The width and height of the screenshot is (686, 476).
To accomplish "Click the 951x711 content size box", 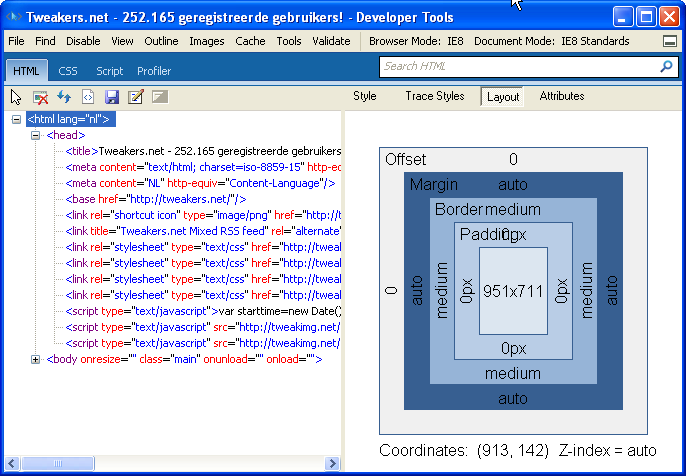I will [513, 291].
